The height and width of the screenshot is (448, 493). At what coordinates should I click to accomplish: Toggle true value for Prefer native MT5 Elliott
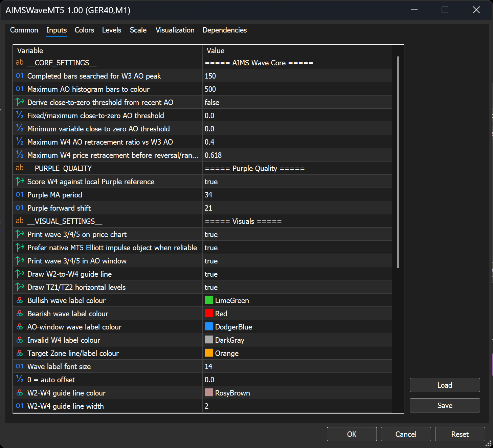297,248
